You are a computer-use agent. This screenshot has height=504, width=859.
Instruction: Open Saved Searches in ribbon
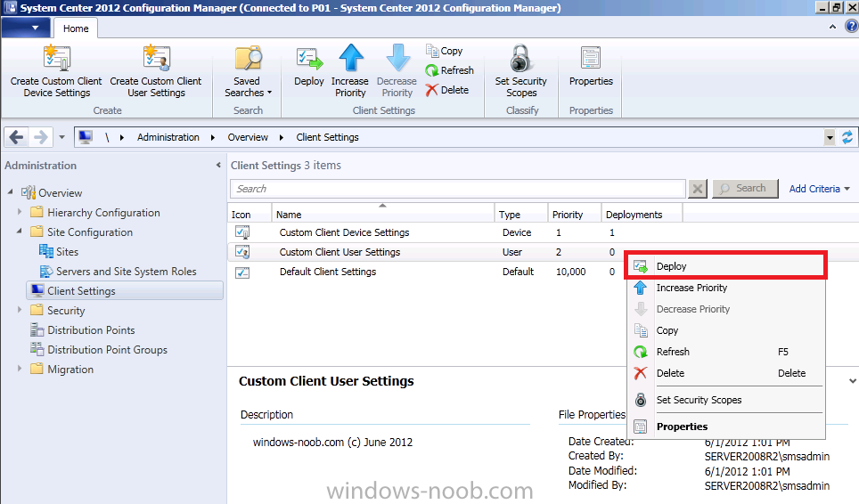tap(248, 72)
